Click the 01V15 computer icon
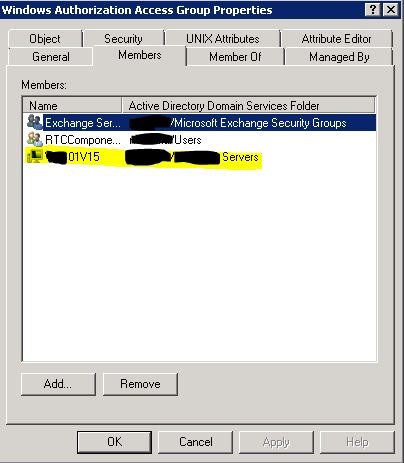 (x=34, y=156)
